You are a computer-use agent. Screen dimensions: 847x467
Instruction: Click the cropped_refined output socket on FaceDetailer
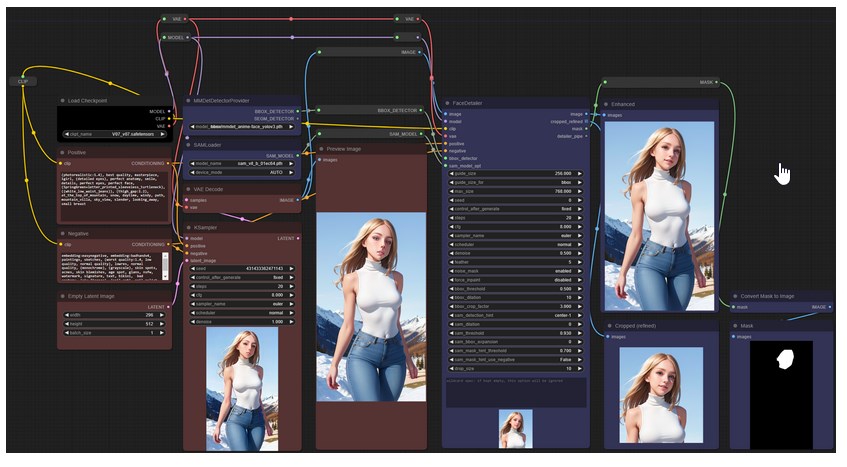[x=587, y=122]
